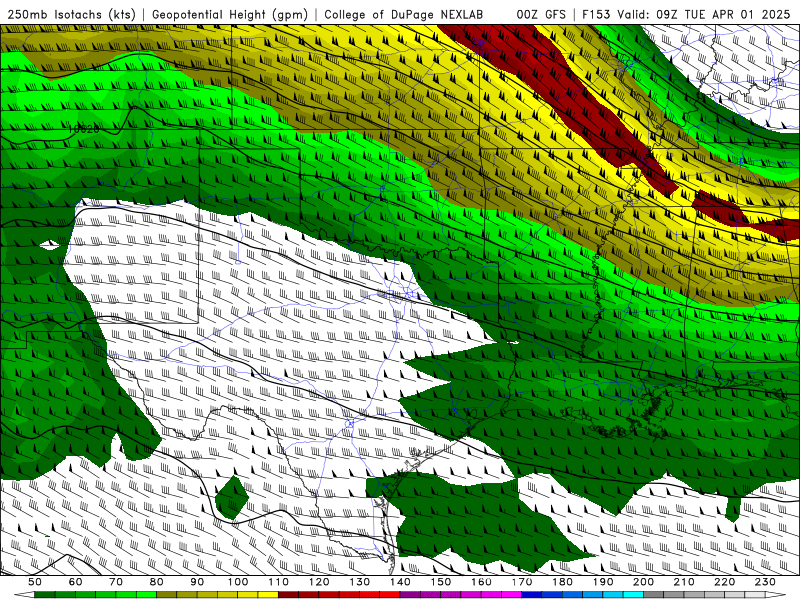Pick the darkest green swatch after 50
This screenshot has height=600, width=800.
(45, 595)
